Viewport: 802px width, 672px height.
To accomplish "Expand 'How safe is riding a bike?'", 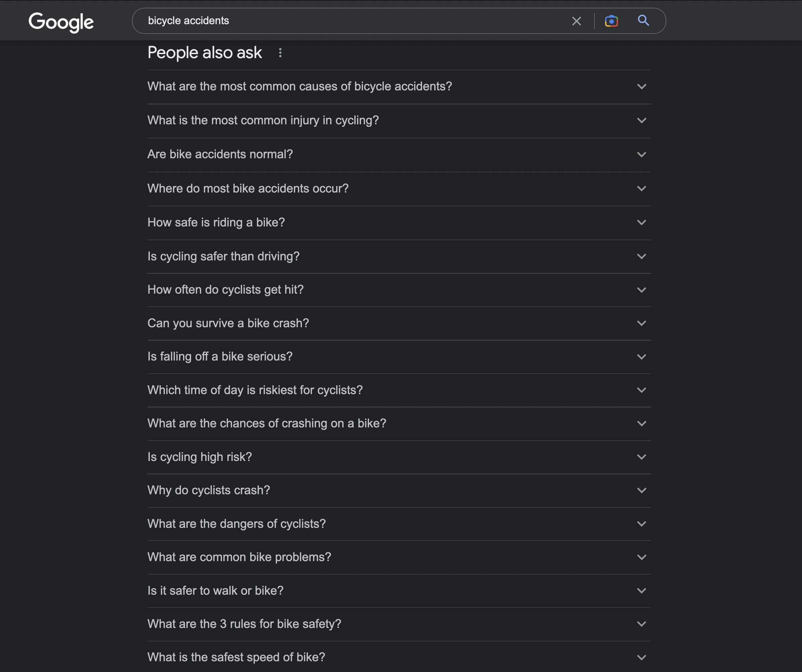I will (x=399, y=223).
